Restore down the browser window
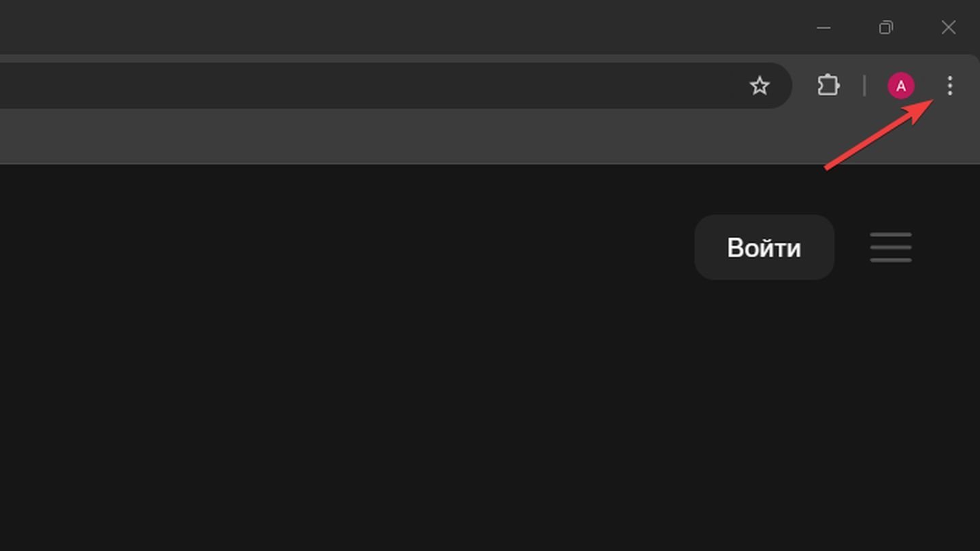The width and height of the screenshot is (980, 551). pos(885,28)
